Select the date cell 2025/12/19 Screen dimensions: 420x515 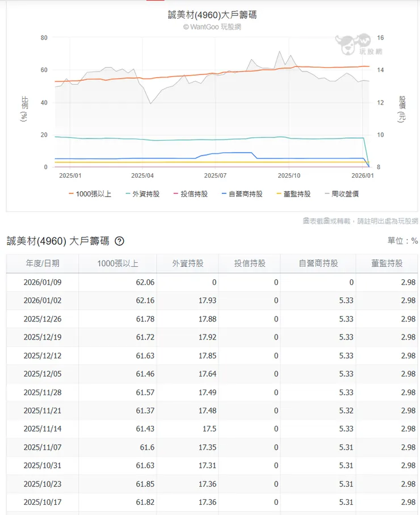point(43,337)
